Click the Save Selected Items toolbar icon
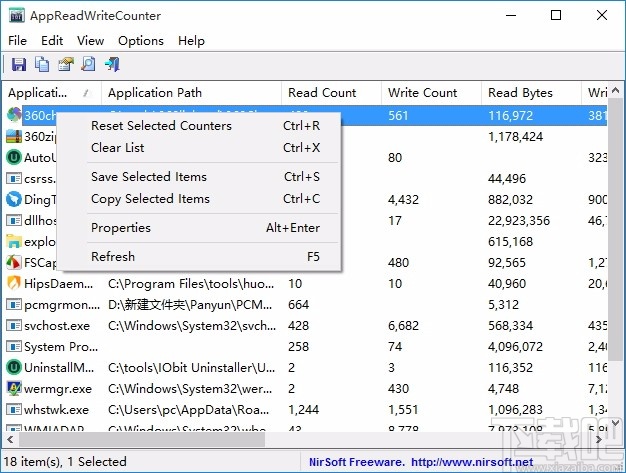626x473 pixels. (19, 64)
